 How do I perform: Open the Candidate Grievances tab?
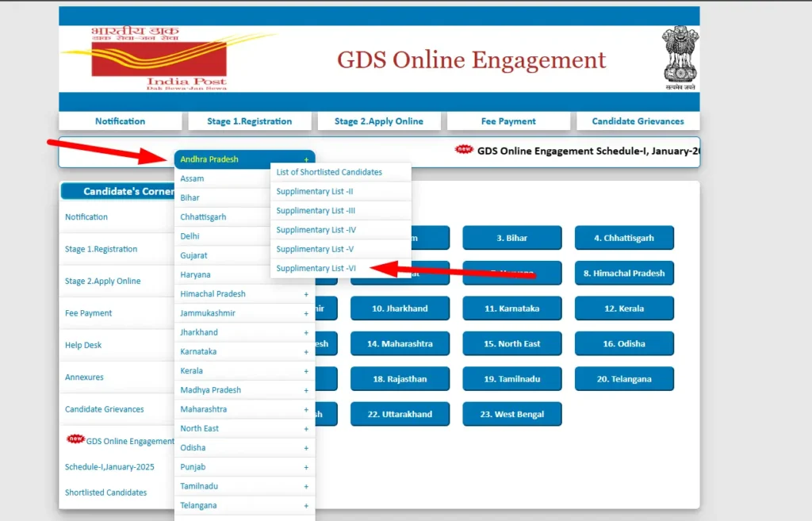(x=638, y=121)
